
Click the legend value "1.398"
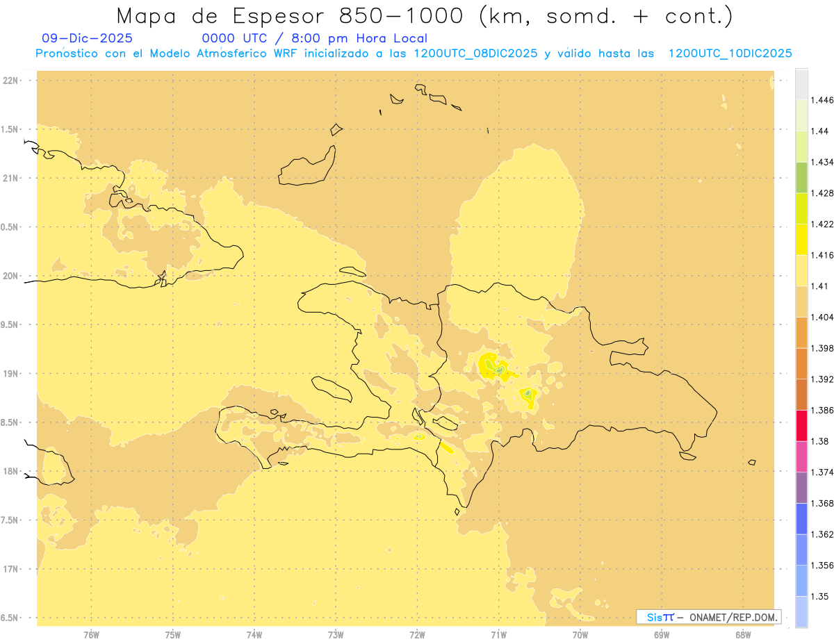tap(822, 348)
